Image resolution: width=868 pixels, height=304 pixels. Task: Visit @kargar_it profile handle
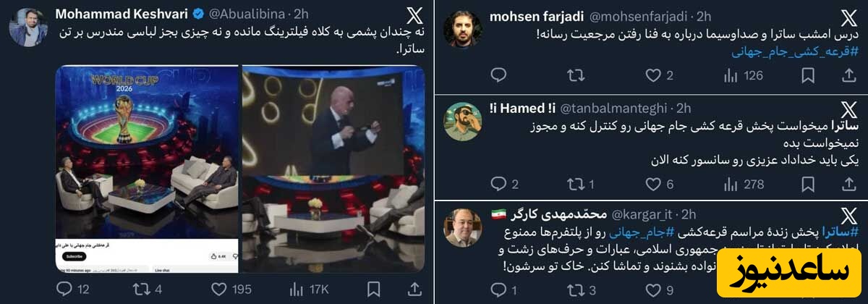[x=647, y=214]
